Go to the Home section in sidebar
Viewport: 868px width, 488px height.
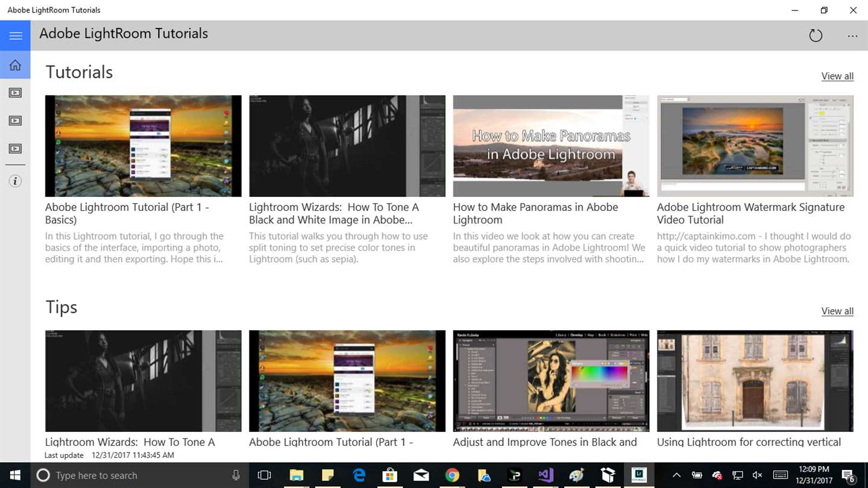(15, 65)
